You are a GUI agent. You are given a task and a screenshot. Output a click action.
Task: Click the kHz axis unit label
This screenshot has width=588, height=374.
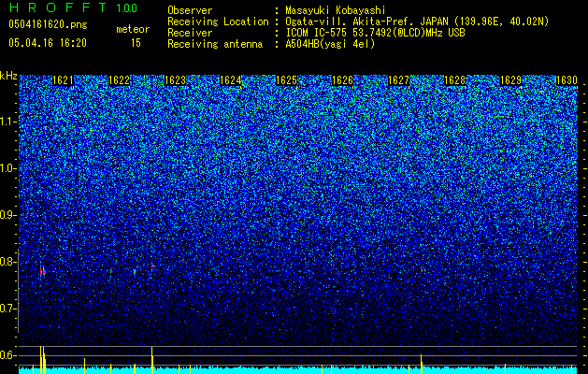pyautogui.click(x=8, y=76)
